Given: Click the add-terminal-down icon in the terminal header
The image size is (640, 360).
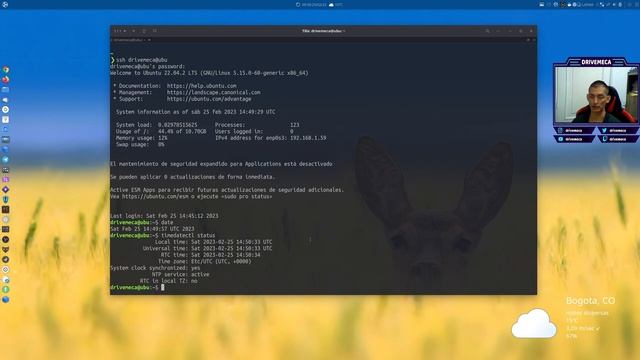Looking at the screenshot, I should (155, 31).
